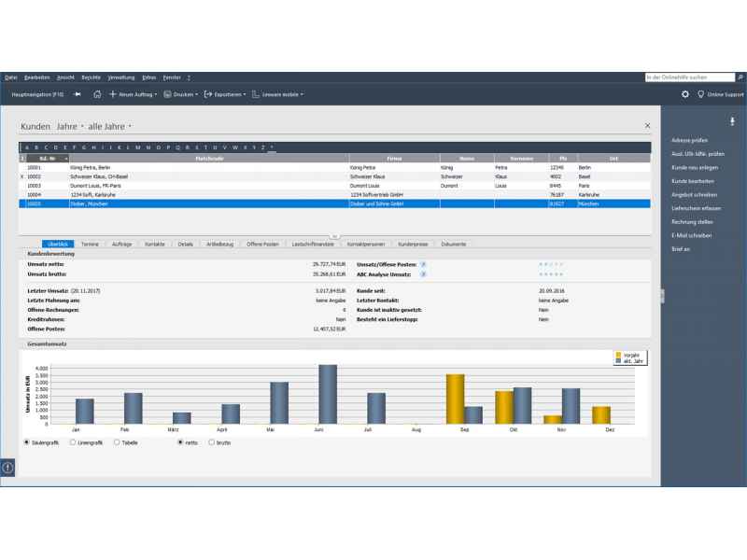Open settings via the gear icon
This screenshot has height=560, width=747.
tap(685, 94)
